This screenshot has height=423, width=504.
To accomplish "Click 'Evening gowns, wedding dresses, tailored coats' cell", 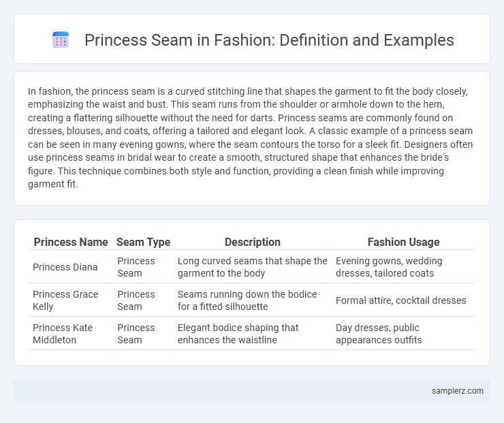I will coord(403,267).
